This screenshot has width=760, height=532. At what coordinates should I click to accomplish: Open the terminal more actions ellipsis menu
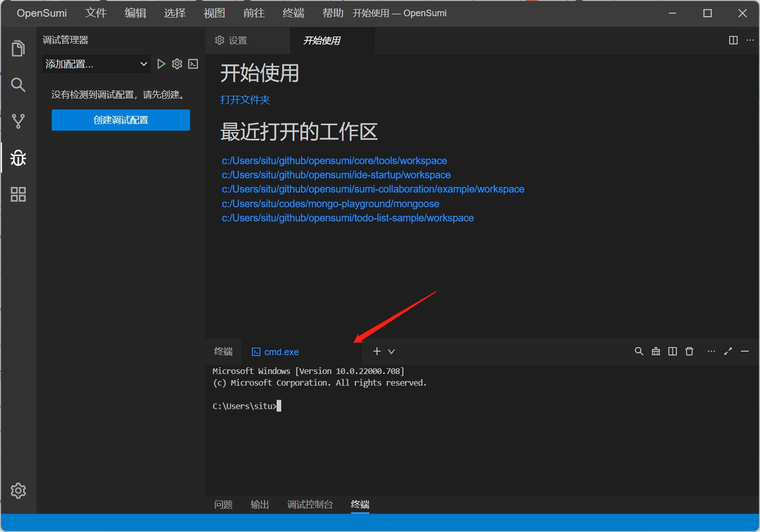(711, 351)
